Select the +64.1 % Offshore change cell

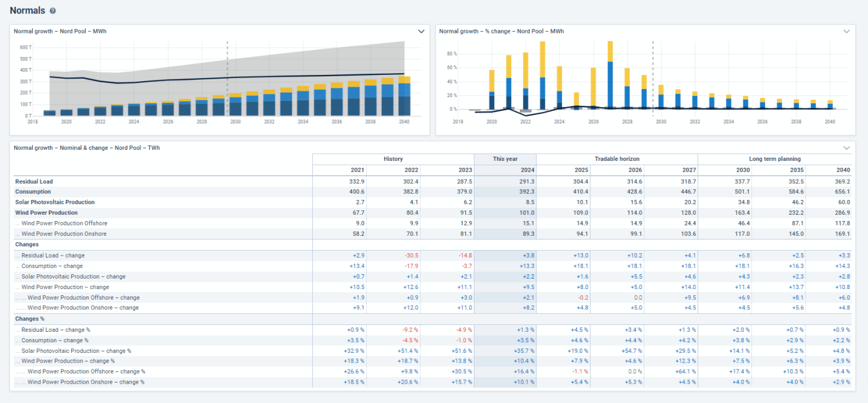tap(685, 371)
